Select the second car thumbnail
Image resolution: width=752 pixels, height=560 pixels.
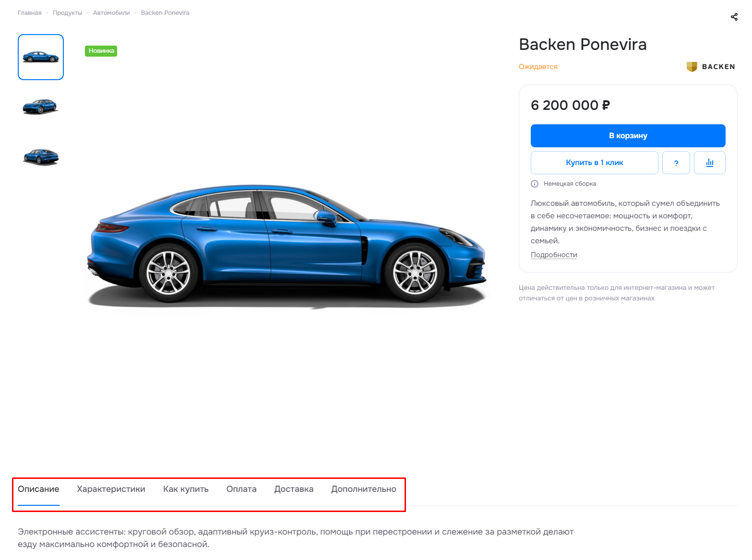click(x=41, y=107)
